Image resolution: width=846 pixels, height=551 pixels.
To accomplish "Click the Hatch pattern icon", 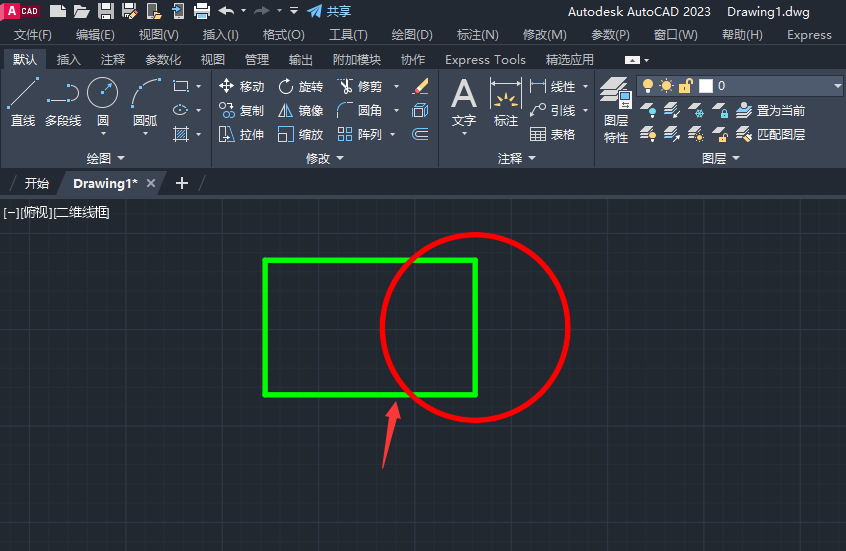I will 181,134.
